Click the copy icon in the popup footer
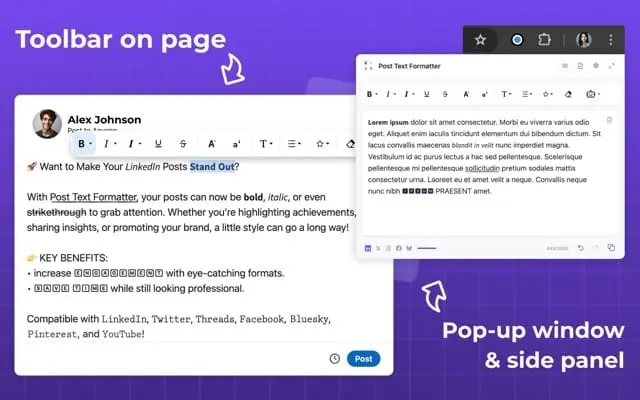This screenshot has height=400, width=640. [611, 247]
